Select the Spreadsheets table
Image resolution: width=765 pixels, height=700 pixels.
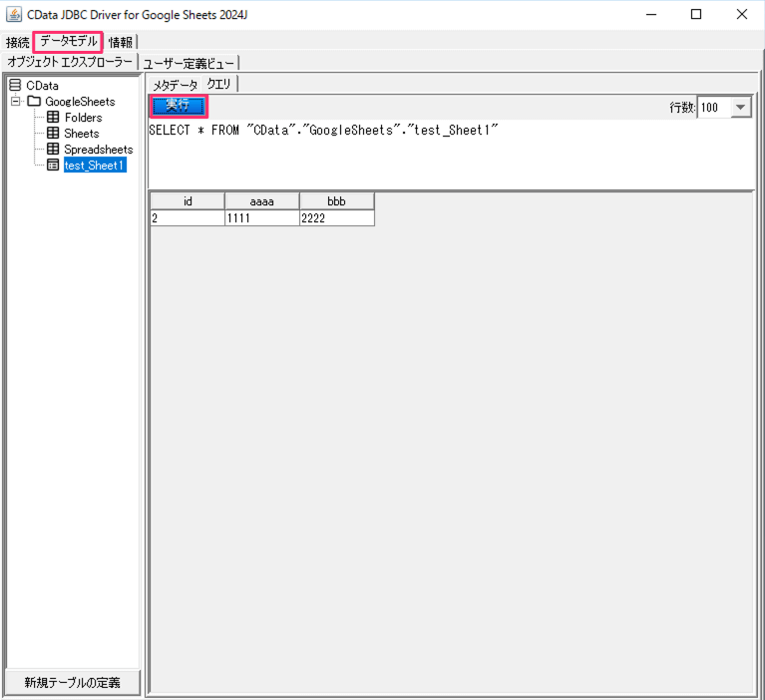tap(99, 150)
